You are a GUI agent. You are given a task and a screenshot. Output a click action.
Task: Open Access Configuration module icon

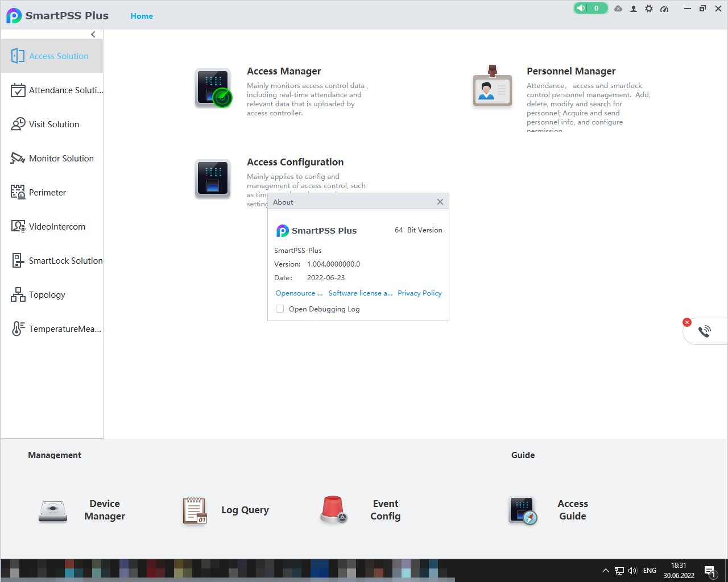click(213, 178)
